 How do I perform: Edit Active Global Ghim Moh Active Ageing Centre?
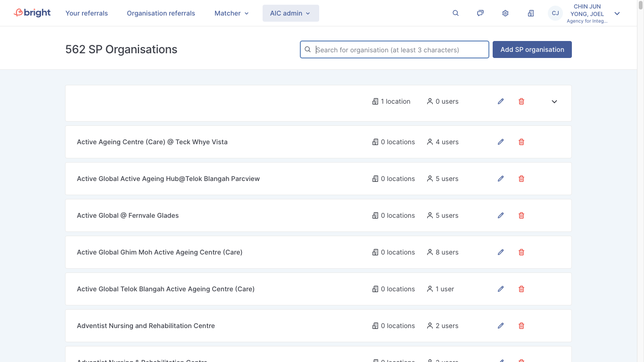501,252
